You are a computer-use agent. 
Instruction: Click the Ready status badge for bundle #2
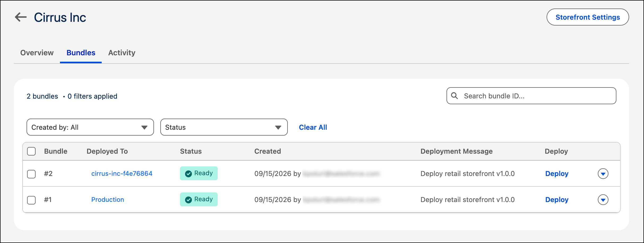[x=199, y=173]
